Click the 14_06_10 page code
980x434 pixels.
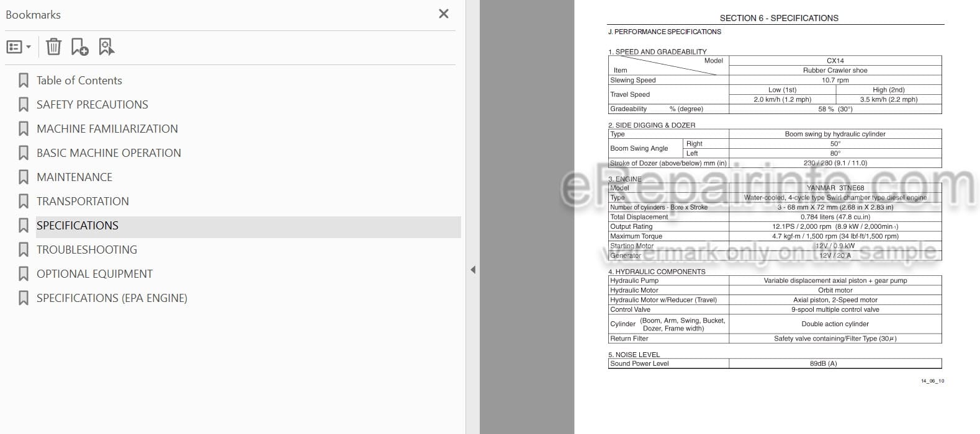[x=932, y=381]
